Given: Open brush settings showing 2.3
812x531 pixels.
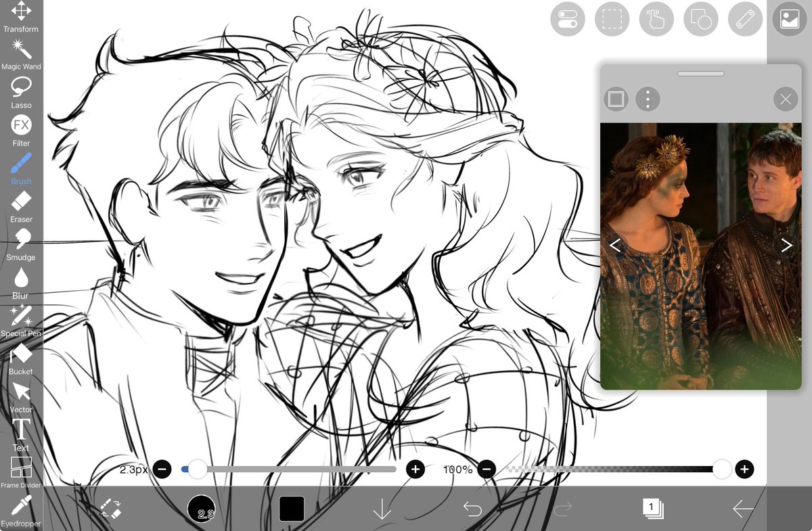Looking at the screenshot, I should click(202, 509).
